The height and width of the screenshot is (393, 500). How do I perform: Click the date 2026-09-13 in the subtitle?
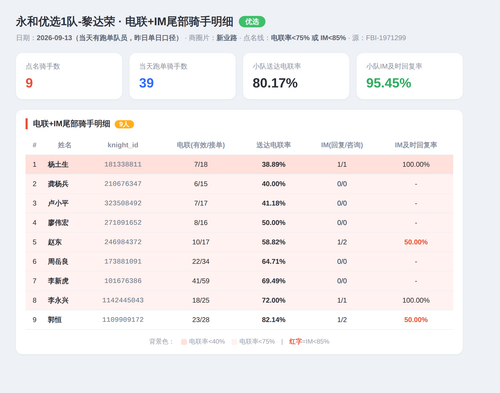point(54,38)
